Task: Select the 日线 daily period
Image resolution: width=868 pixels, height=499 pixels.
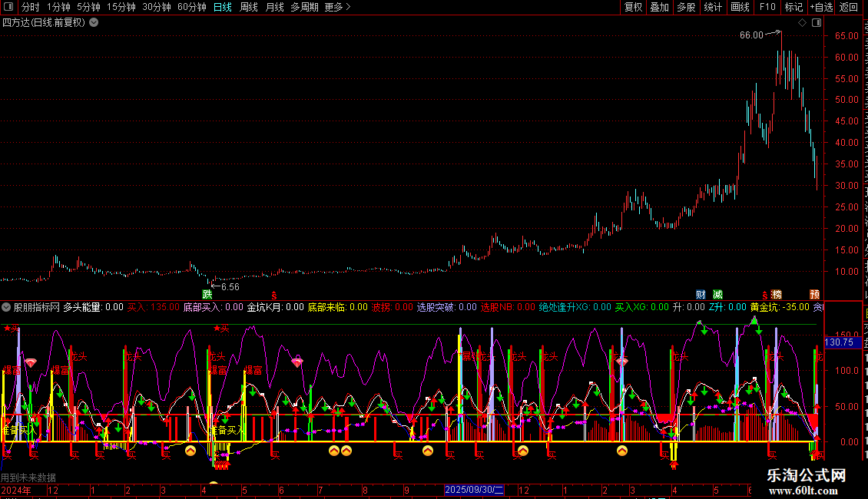Action: pyautogui.click(x=223, y=7)
